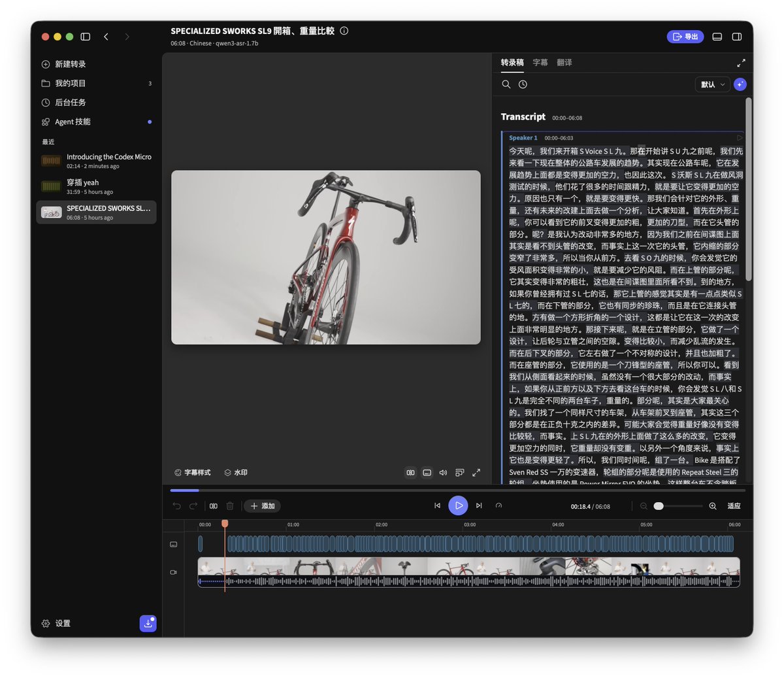Open 字幕样式 subtitle style settings
Screen dimensions: 784x678
tap(193, 473)
